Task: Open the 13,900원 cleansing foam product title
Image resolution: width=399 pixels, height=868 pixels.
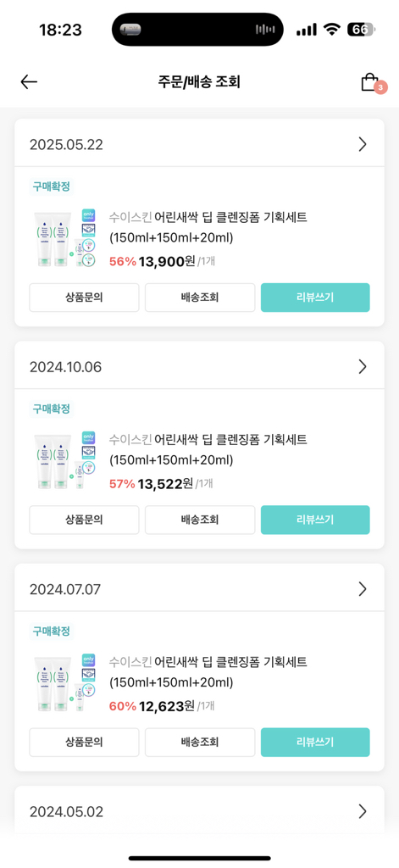Action: [208, 227]
